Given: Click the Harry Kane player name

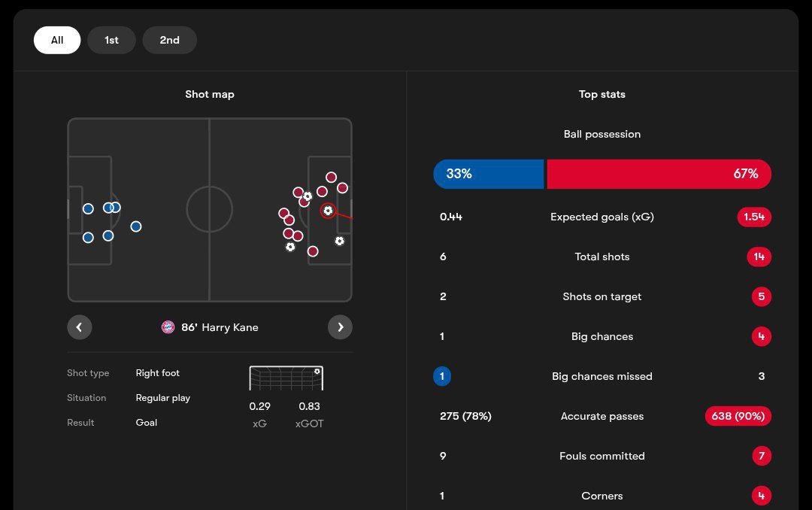Looking at the screenshot, I should coord(229,327).
